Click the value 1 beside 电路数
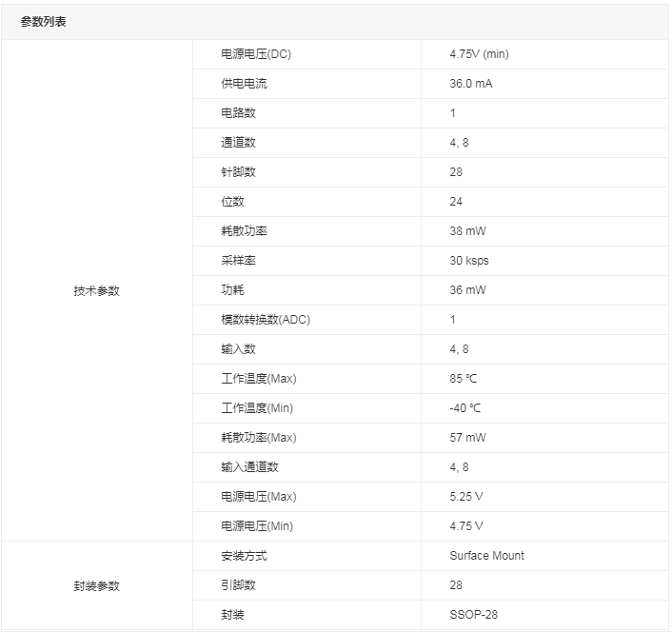This screenshot has height=632, width=672. (x=452, y=113)
